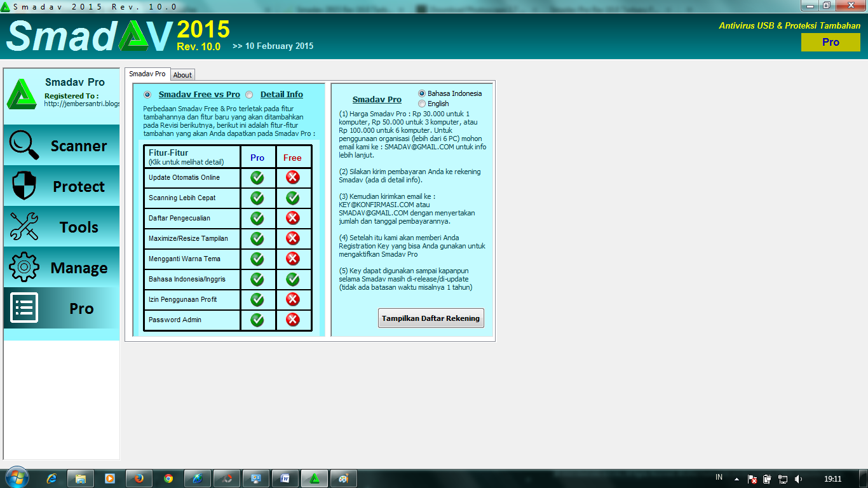Image resolution: width=868 pixels, height=488 pixels.
Task: Click Pro checkmark for Scanning Lebih Cepat
Action: pos(257,198)
